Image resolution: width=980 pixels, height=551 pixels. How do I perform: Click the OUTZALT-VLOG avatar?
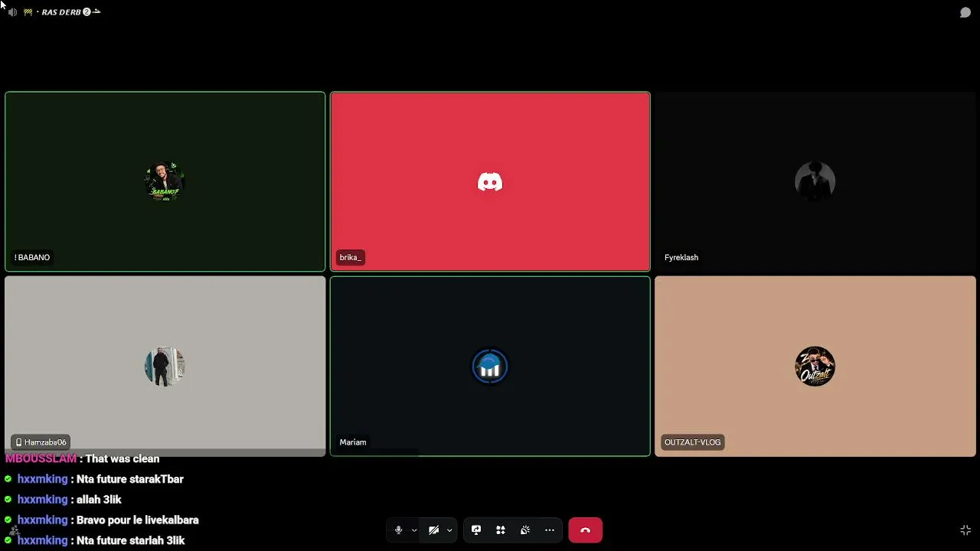tap(815, 366)
